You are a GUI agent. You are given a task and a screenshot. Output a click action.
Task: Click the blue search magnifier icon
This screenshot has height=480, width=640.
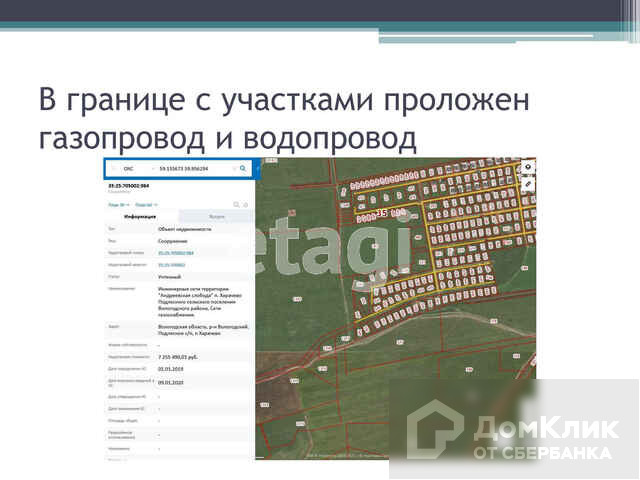(243, 169)
